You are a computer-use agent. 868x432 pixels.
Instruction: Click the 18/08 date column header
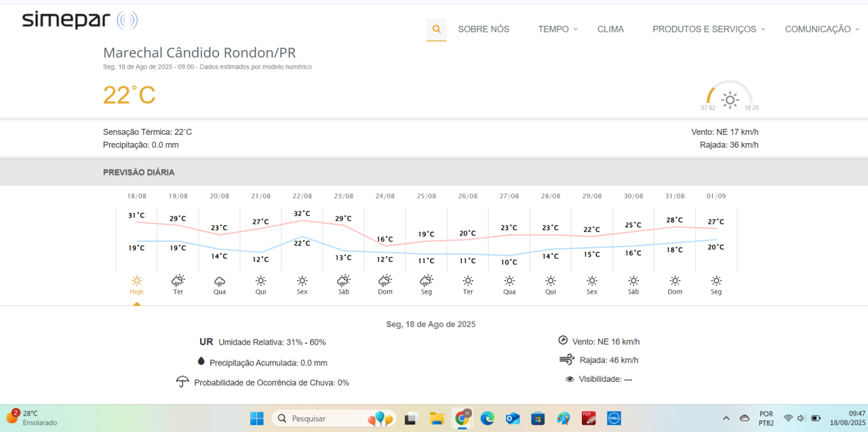coord(137,196)
